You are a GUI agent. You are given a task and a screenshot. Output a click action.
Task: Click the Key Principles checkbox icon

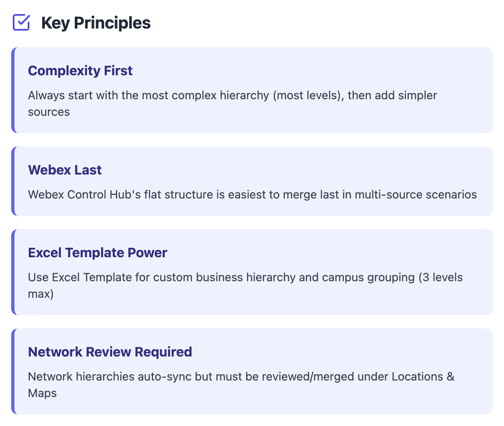click(x=22, y=23)
